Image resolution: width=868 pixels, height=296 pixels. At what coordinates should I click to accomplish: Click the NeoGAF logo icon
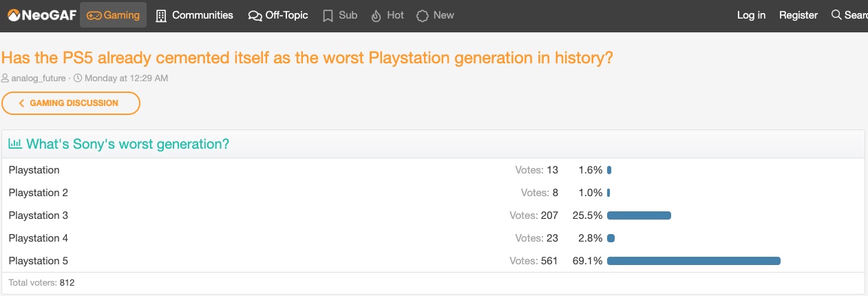[x=14, y=14]
